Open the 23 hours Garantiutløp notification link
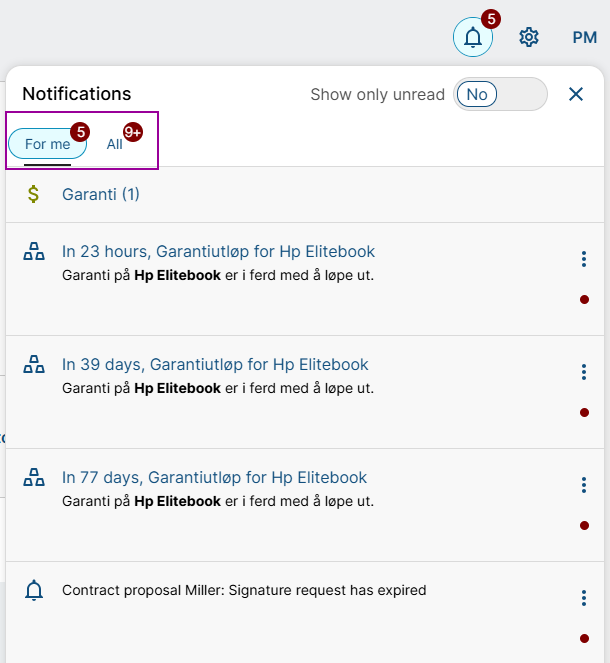 coord(218,252)
